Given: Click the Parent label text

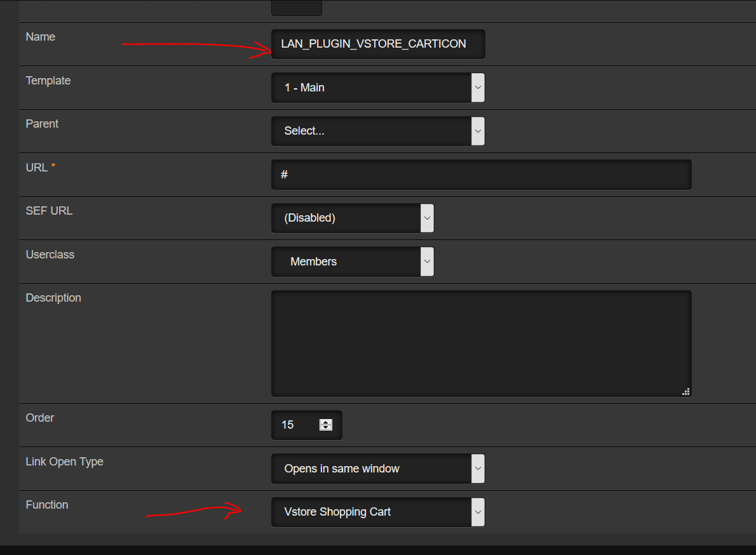Looking at the screenshot, I should click(x=42, y=124).
